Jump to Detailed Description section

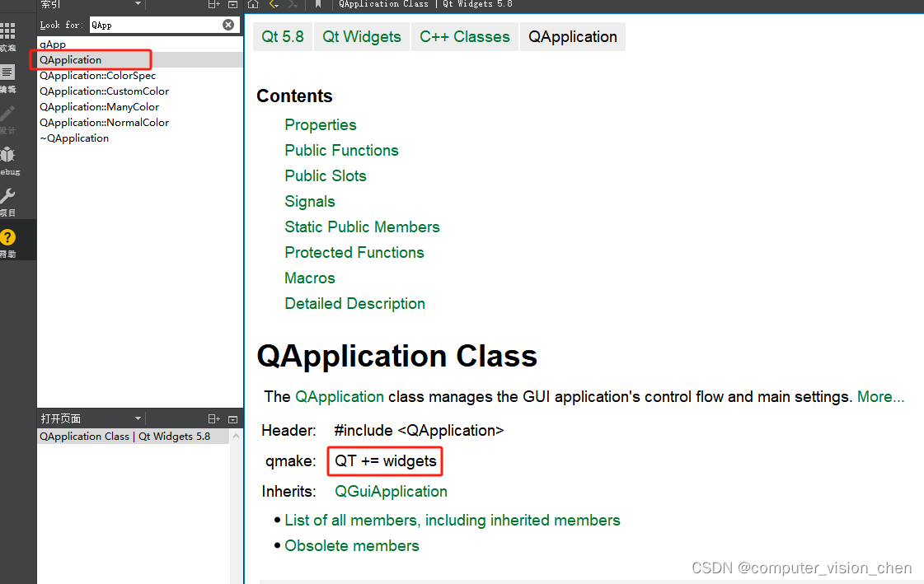coord(354,303)
